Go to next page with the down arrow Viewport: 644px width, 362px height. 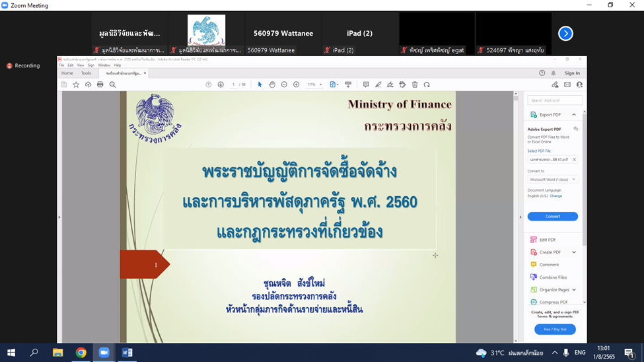[x=221, y=85]
